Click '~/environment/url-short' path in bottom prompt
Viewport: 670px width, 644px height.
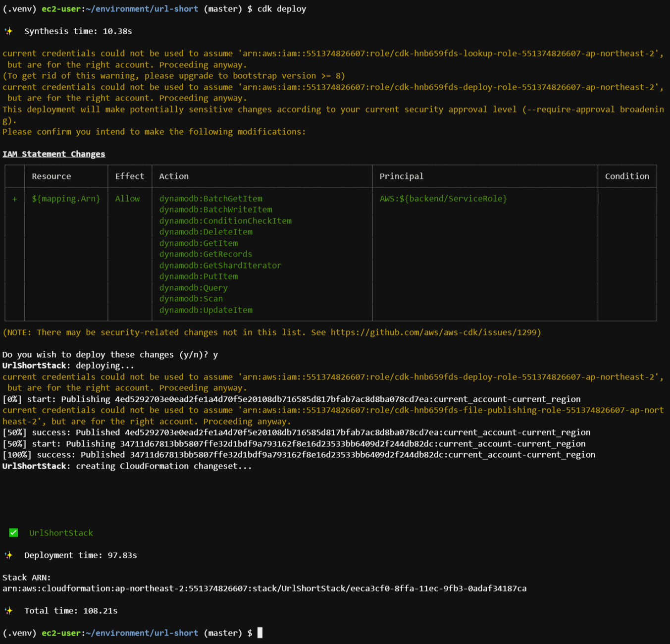coord(142,633)
